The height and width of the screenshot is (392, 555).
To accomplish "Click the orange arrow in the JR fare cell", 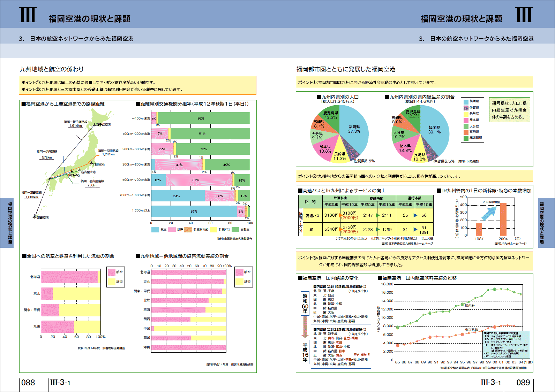I will click(x=341, y=229).
